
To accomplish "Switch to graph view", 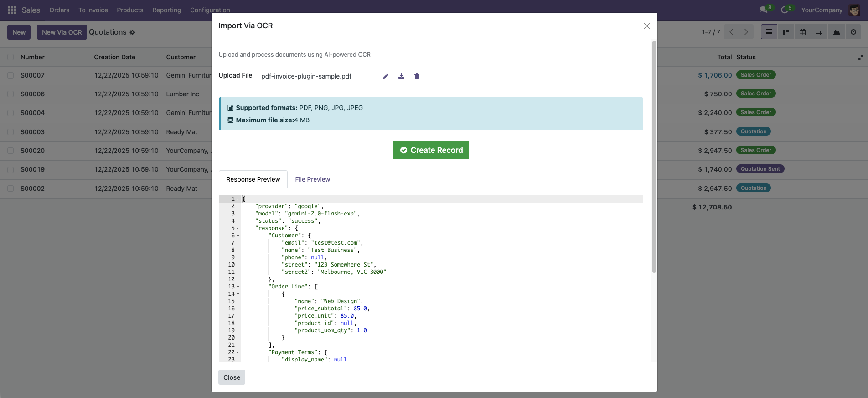I will pyautogui.click(x=836, y=32).
